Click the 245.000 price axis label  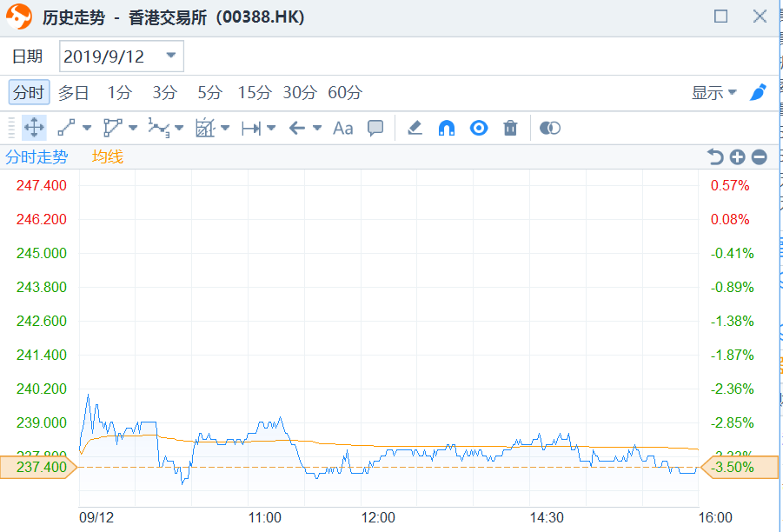[42, 253]
